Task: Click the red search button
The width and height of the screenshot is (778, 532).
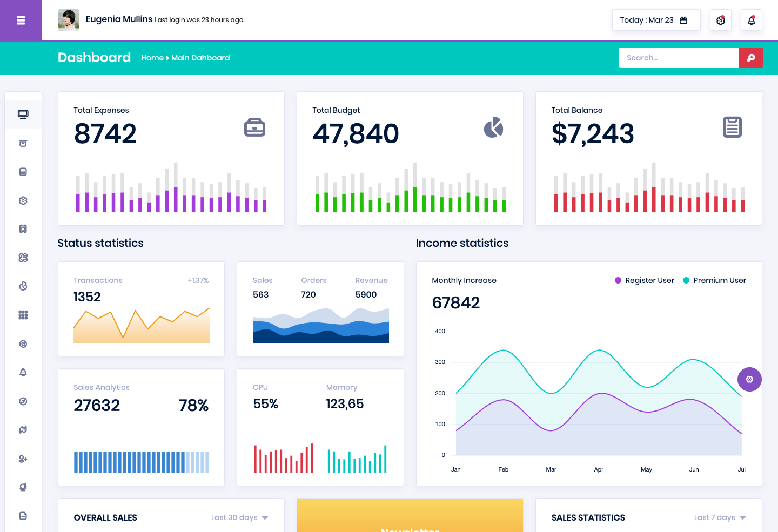Action: coord(751,58)
